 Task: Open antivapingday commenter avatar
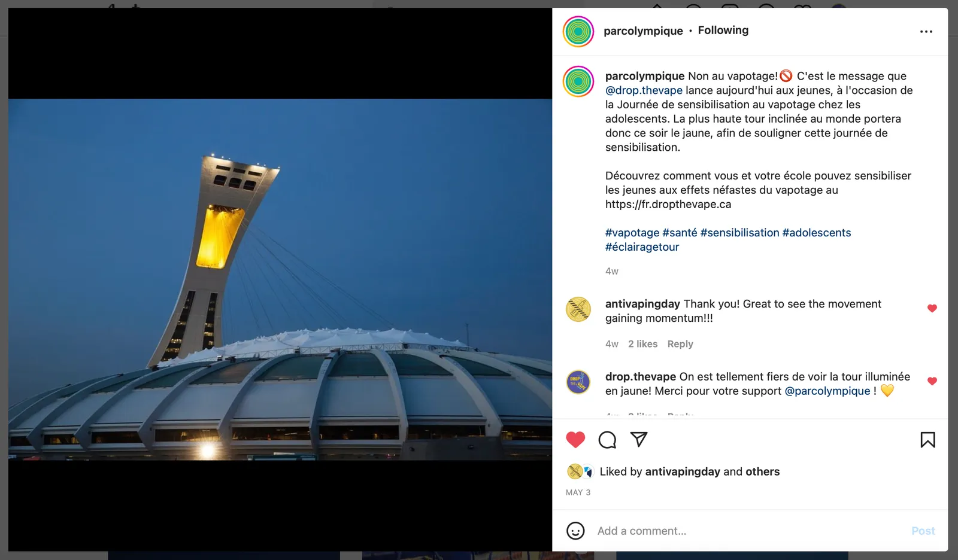tap(578, 309)
